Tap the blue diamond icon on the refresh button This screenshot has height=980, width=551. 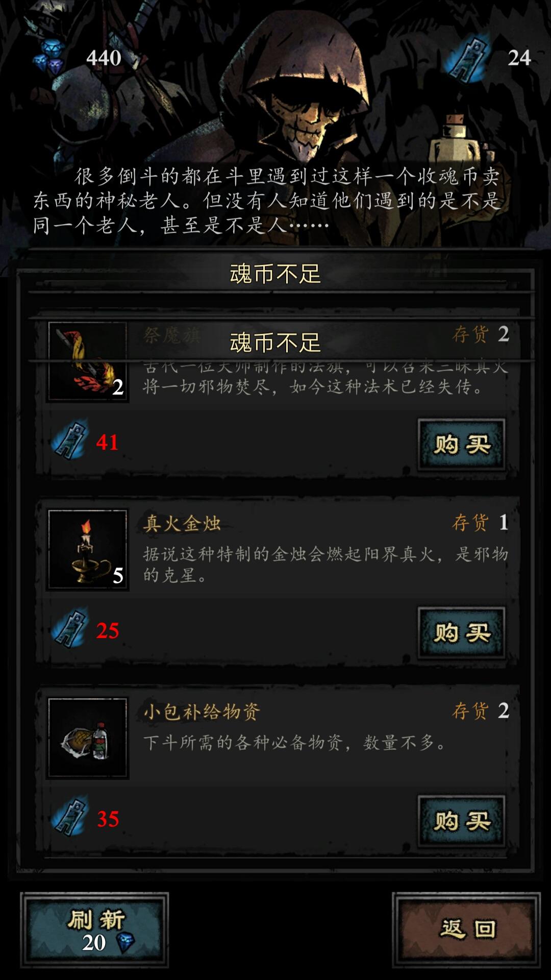click(x=126, y=943)
